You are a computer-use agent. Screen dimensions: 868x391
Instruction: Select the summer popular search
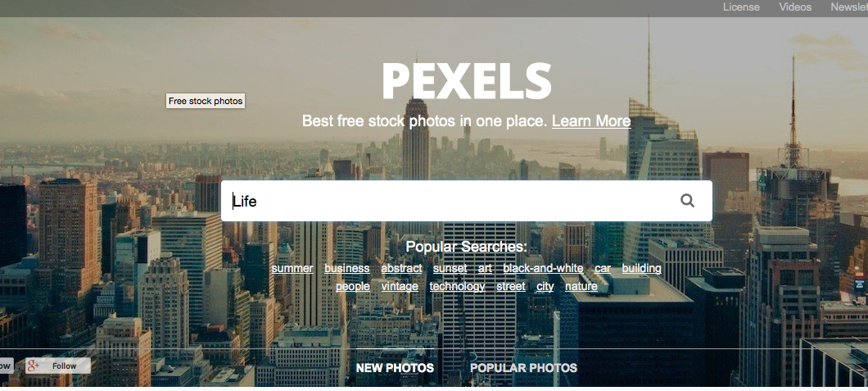292,268
